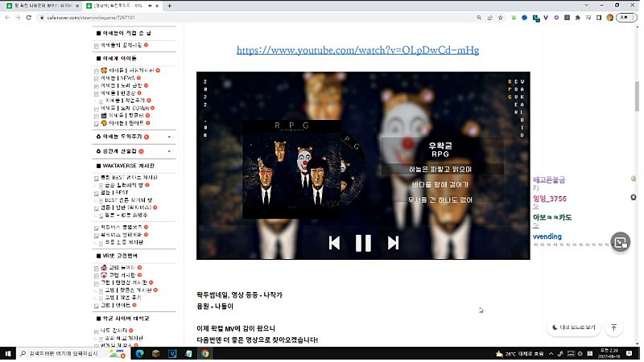Jump to page top with the up-arrow button

click(613, 327)
